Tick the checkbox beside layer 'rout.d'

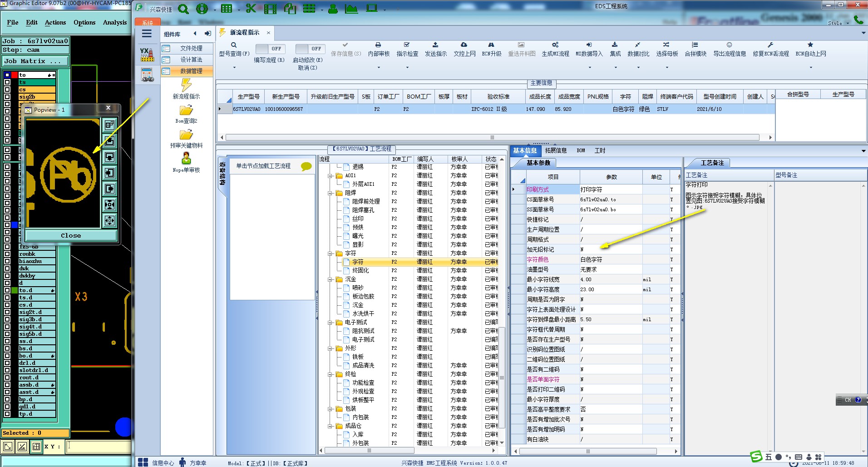(x=7, y=378)
